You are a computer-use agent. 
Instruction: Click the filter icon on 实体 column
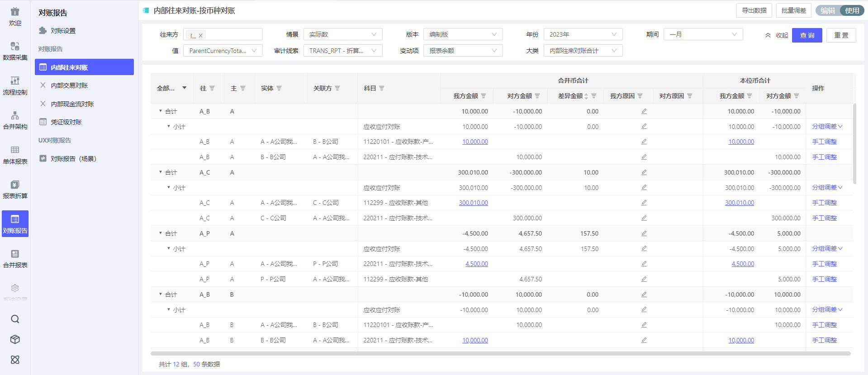tap(279, 88)
